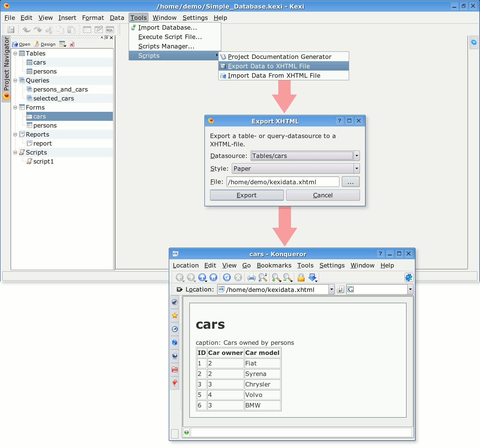
Task: Collapse the Tables tree node
Action: [x=15, y=54]
